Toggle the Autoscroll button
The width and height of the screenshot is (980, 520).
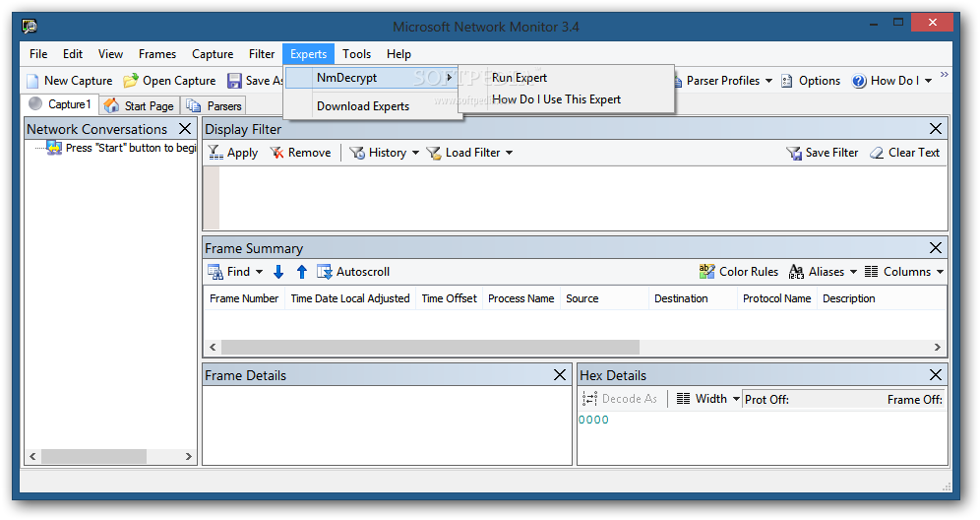click(353, 272)
